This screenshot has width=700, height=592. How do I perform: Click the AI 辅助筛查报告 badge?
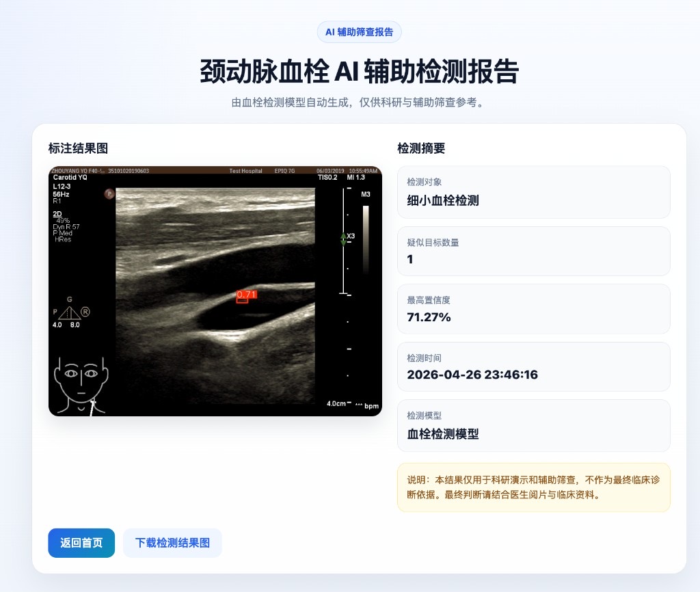[x=359, y=31]
